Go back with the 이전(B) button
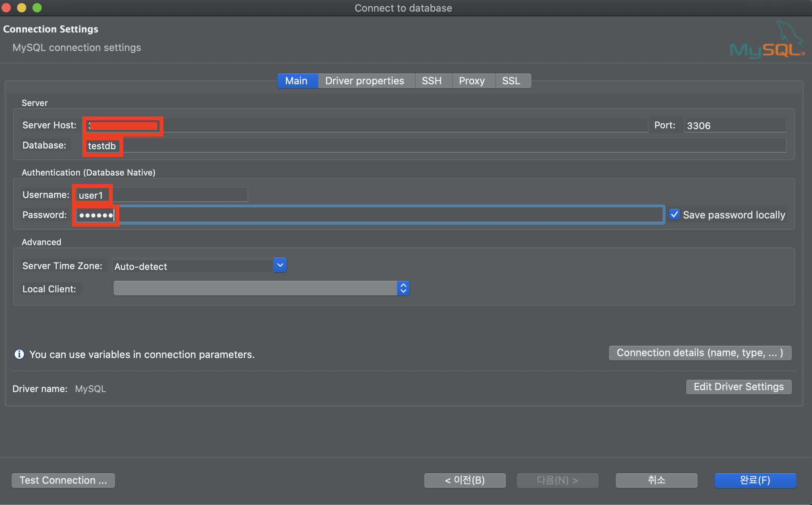The image size is (812, 505). pos(465,480)
